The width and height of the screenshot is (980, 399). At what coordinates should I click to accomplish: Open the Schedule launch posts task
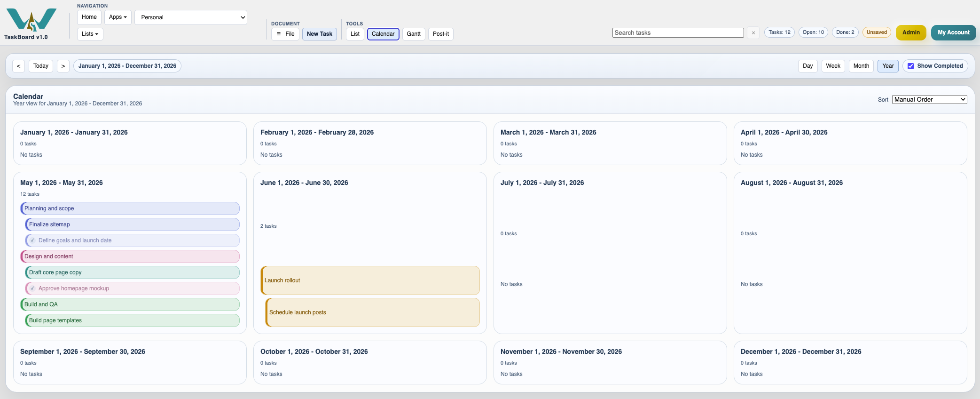(372, 312)
